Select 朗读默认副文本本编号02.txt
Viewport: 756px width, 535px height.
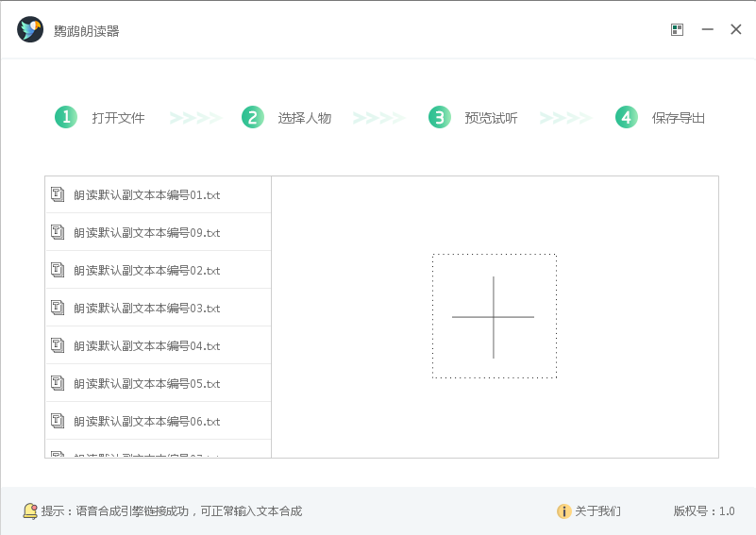point(159,270)
